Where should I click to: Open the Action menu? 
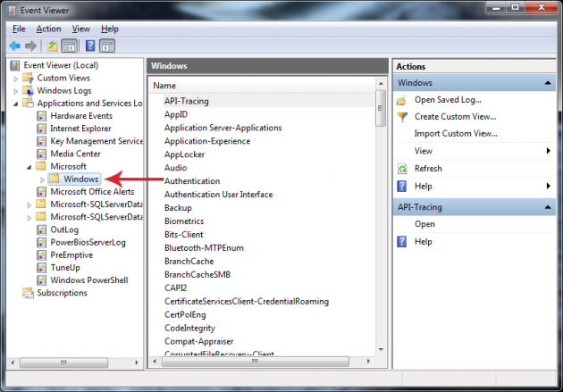tap(48, 29)
